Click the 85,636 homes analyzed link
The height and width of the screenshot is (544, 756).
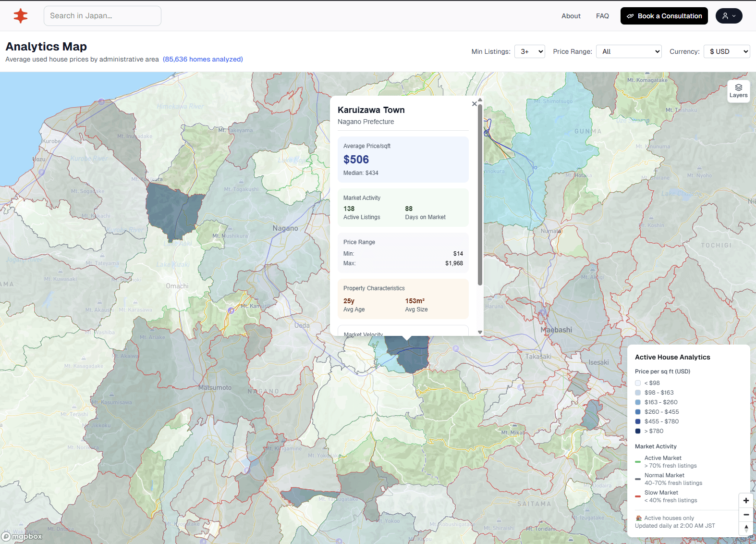pyautogui.click(x=203, y=59)
